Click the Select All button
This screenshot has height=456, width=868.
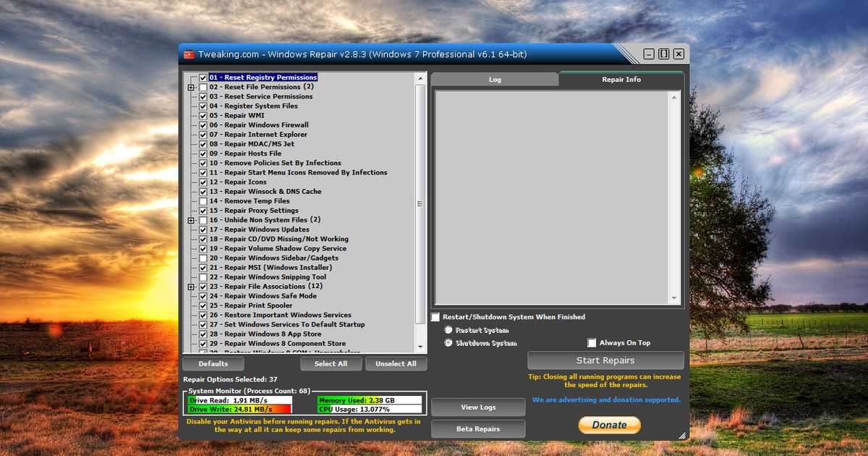click(331, 363)
